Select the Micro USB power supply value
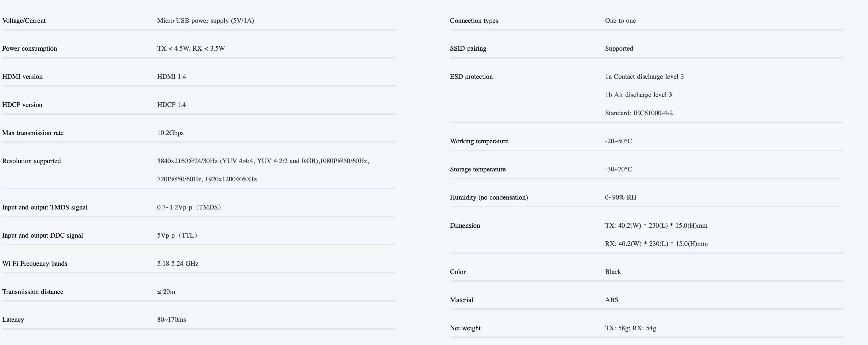 (x=205, y=21)
